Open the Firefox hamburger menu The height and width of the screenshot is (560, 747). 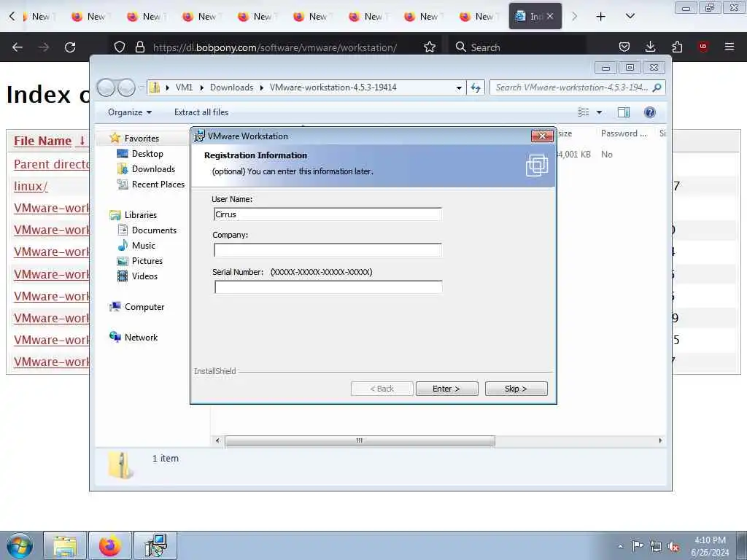coord(729,47)
